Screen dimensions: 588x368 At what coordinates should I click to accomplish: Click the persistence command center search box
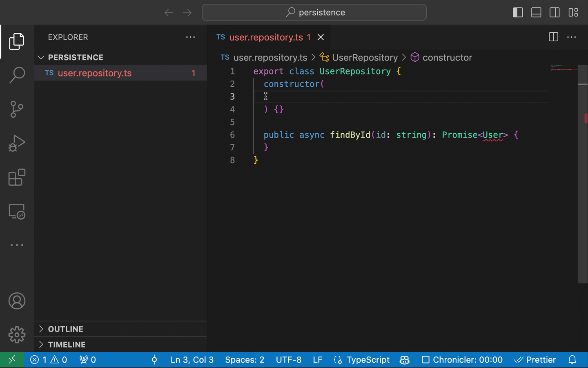coord(314,12)
